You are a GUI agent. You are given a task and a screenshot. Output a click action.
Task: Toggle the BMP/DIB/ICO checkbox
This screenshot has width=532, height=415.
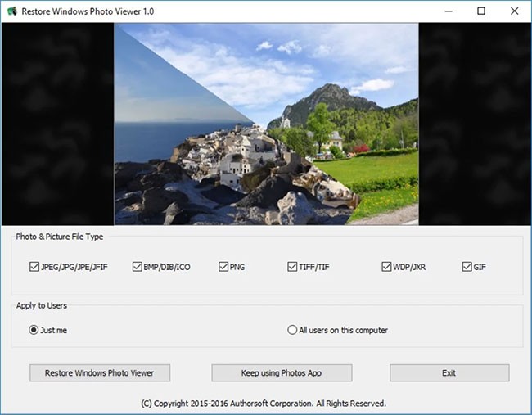[138, 267]
